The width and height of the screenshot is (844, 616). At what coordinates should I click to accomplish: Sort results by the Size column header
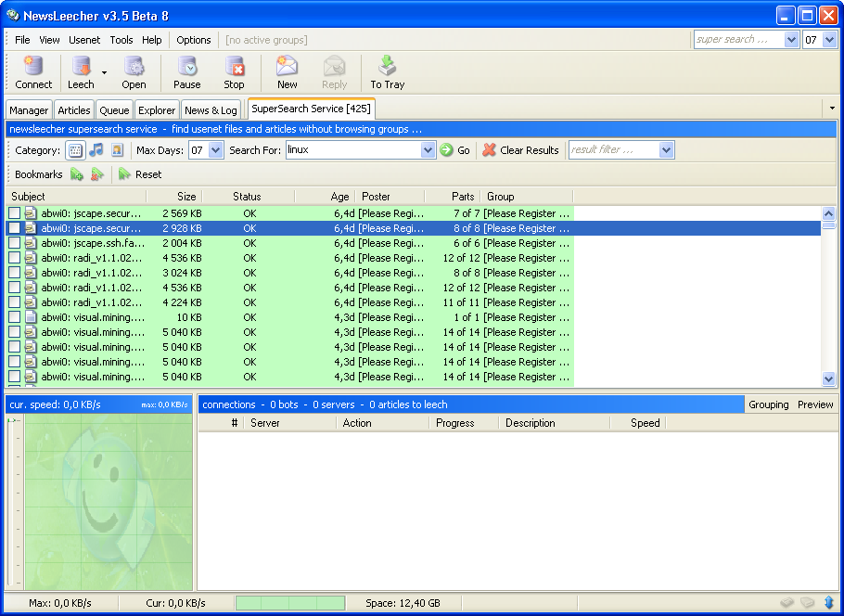point(173,197)
